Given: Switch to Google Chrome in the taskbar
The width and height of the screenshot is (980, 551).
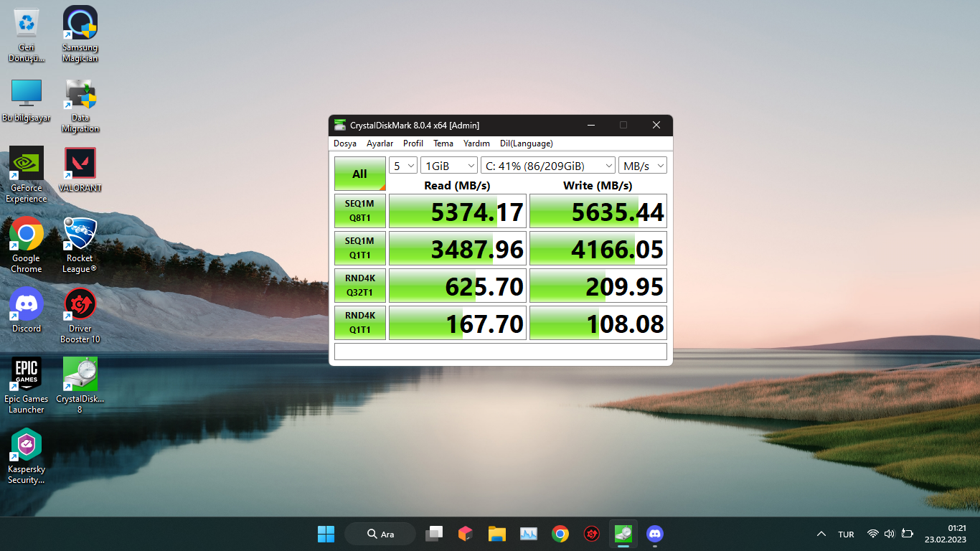Looking at the screenshot, I should click(x=560, y=534).
